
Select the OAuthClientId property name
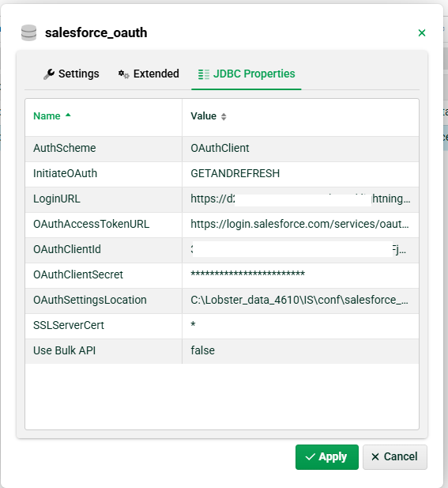[67, 249]
